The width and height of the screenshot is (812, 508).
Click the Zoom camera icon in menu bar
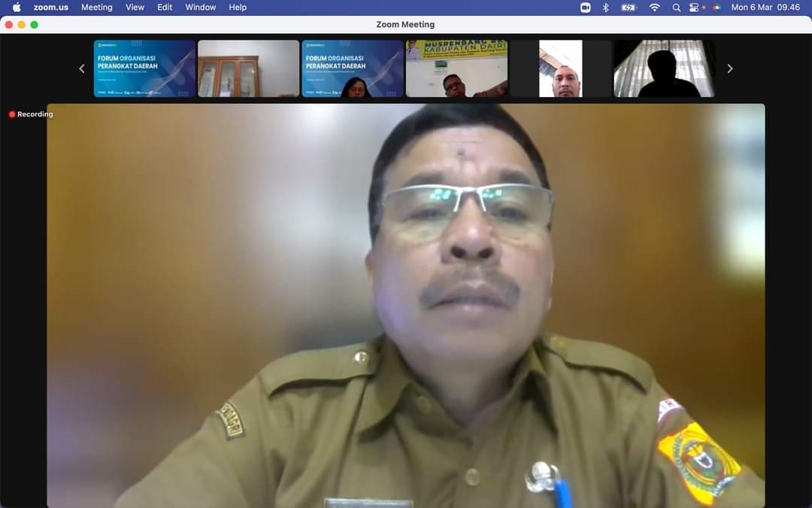[586, 8]
